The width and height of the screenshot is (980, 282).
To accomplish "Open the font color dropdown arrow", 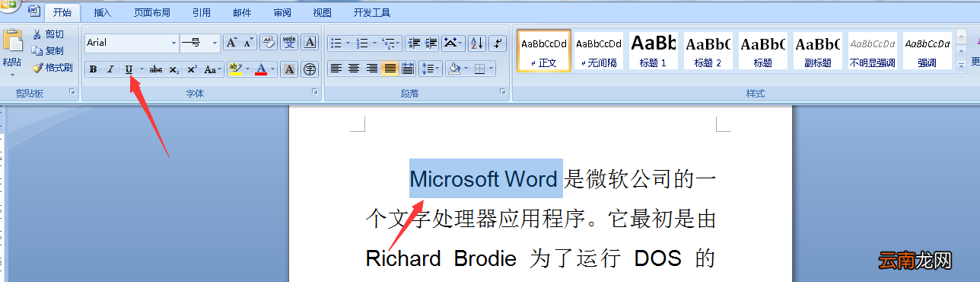I will coord(273,69).
